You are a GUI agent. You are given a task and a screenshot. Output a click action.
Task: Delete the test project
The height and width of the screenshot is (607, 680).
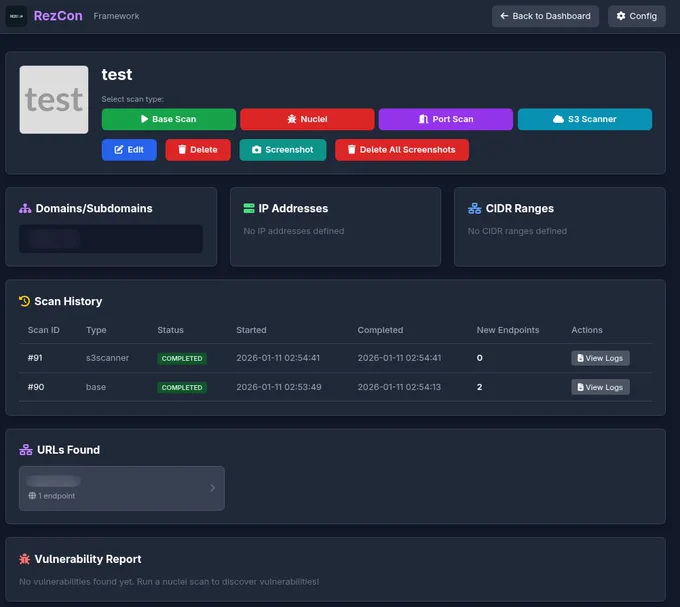tap(198, 150)
